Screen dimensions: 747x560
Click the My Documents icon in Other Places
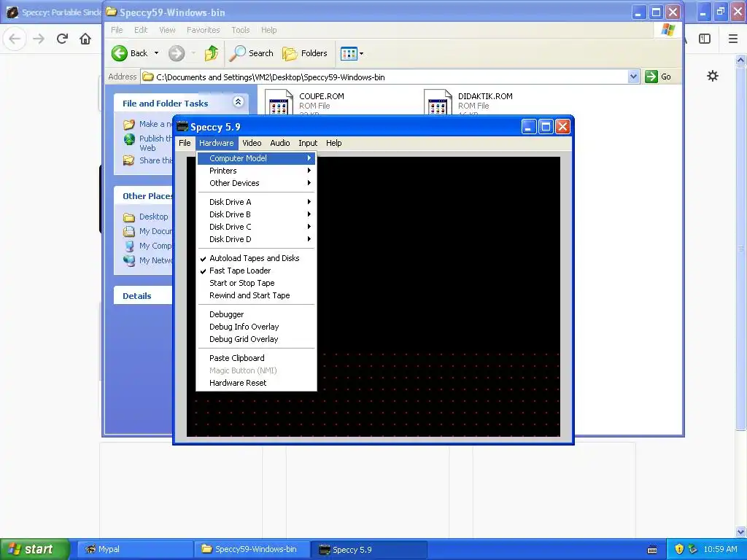click(129, 231)
